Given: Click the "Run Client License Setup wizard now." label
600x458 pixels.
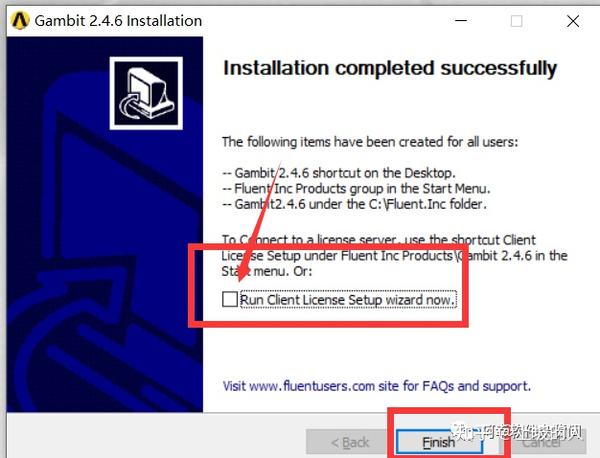Looking at the screenshot, I should pyautogui.click(x=347, y=300).
